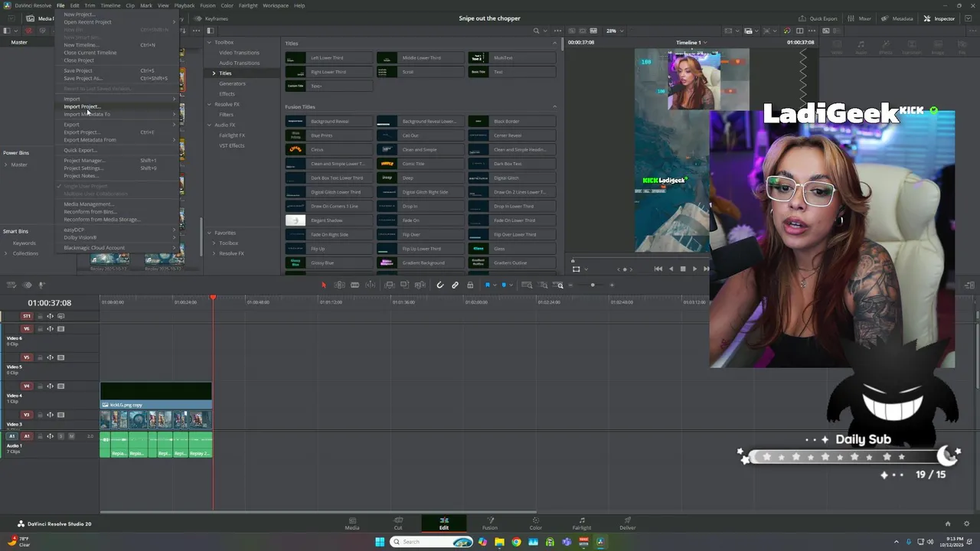Click the Quick Export button
980x551 pixels.
[818, 18]
